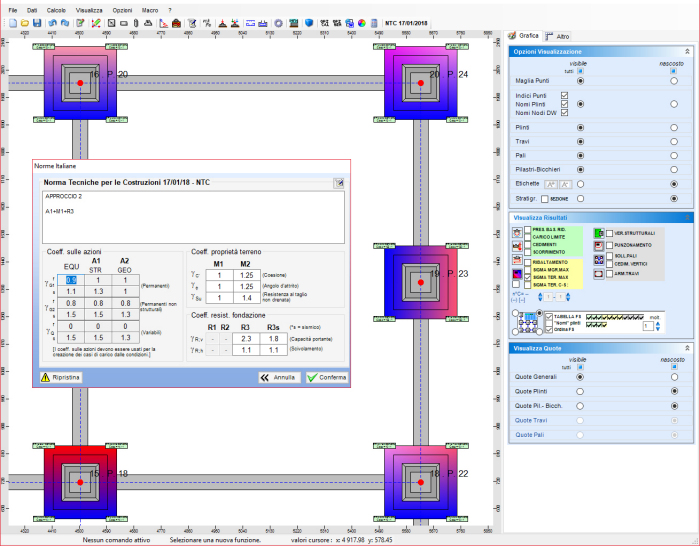Click the blue shield toolbar icon
The width and height of the screenshot is (700, 546).
tap(309, 22)
